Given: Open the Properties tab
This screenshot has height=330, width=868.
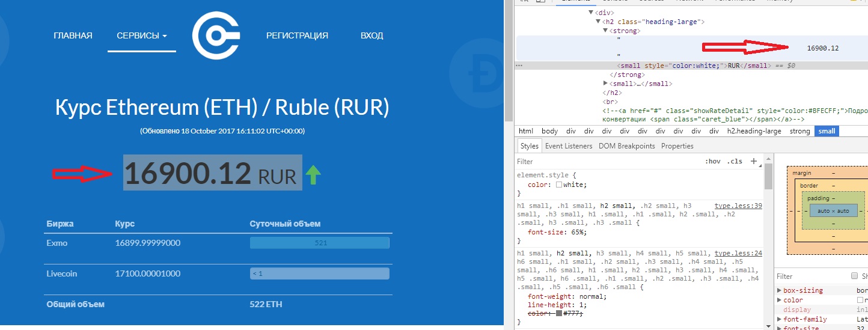Looking at the screenshot, I should pyautogui.click(x=677, y=146).
